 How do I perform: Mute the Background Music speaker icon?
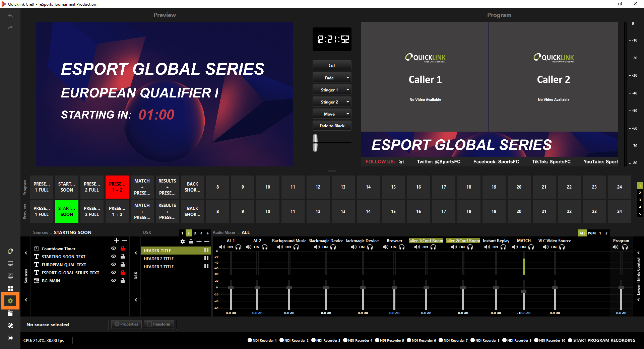pyautogui.click(x=280, y=247)
